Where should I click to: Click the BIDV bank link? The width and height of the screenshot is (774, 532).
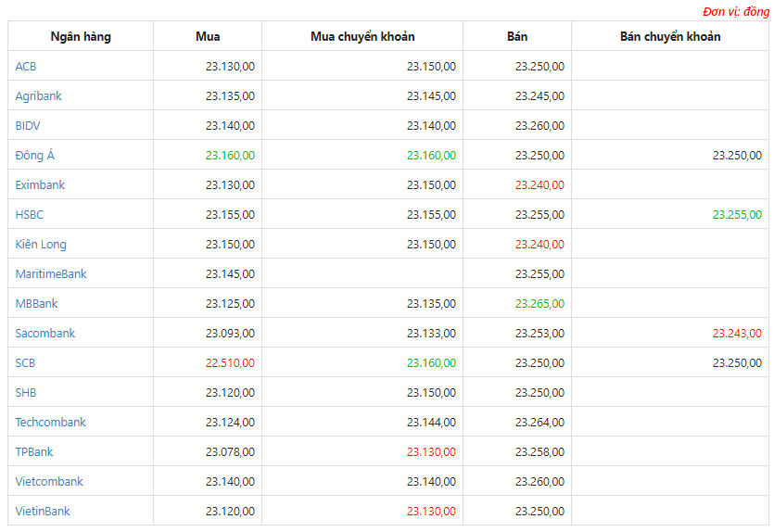(28, 126)
